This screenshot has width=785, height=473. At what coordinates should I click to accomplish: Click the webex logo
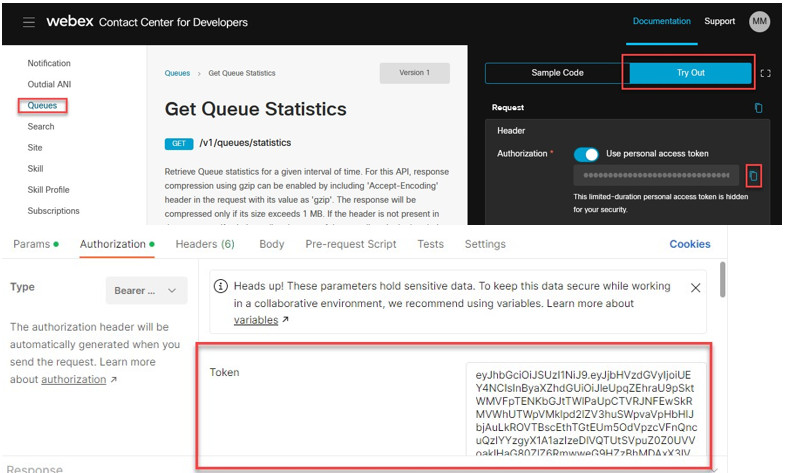click(70, 21)
